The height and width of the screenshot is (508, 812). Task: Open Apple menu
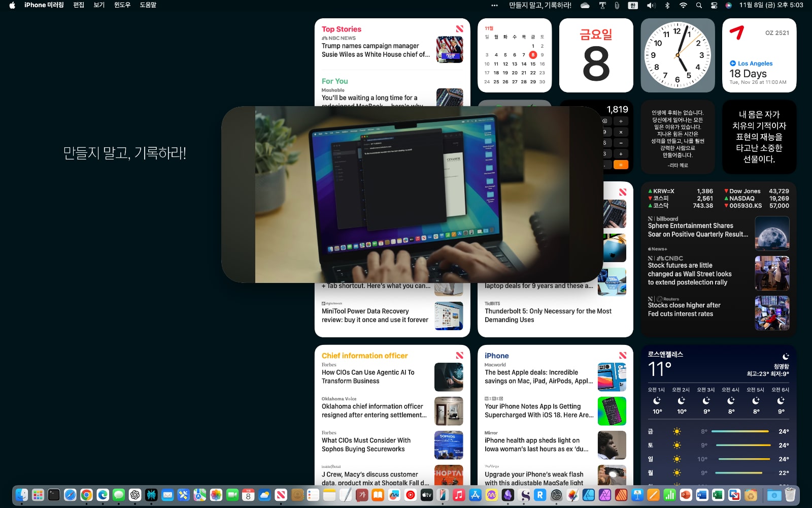pos(12,5)
